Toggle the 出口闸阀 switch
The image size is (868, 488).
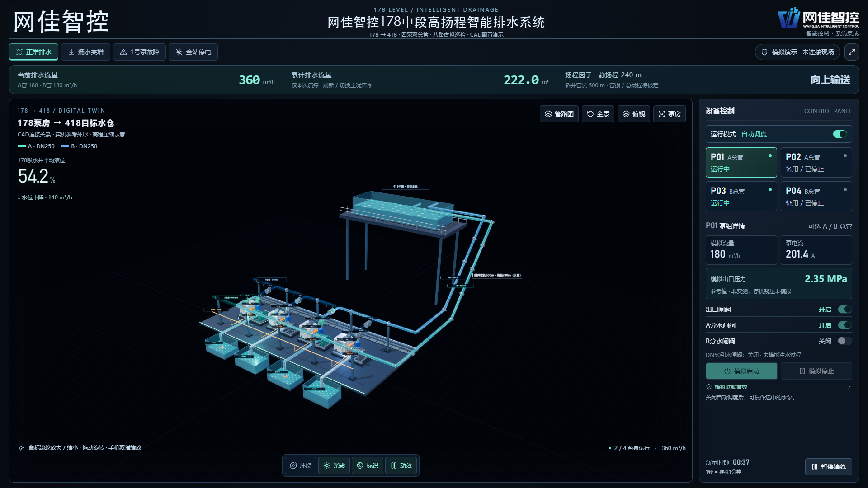tap(845, 310)
